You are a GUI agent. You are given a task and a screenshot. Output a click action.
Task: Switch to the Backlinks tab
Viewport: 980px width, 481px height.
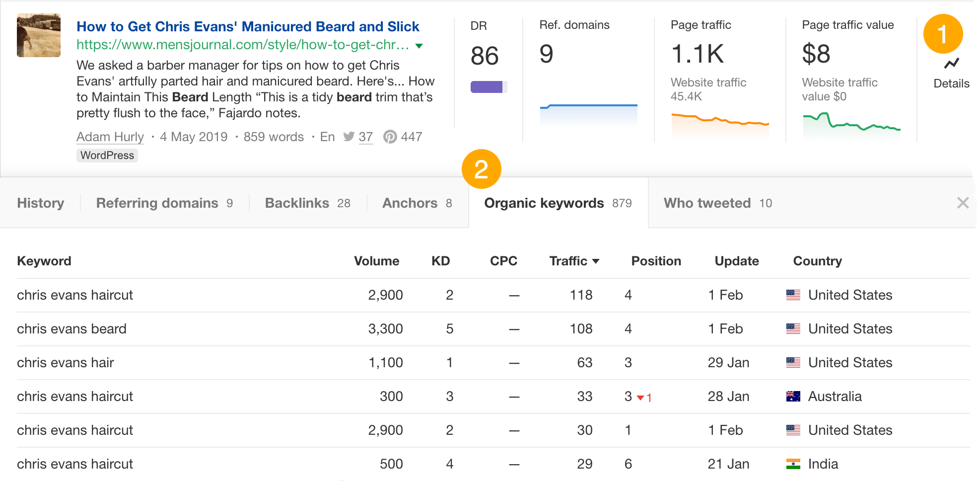click(x=297, y=203)
